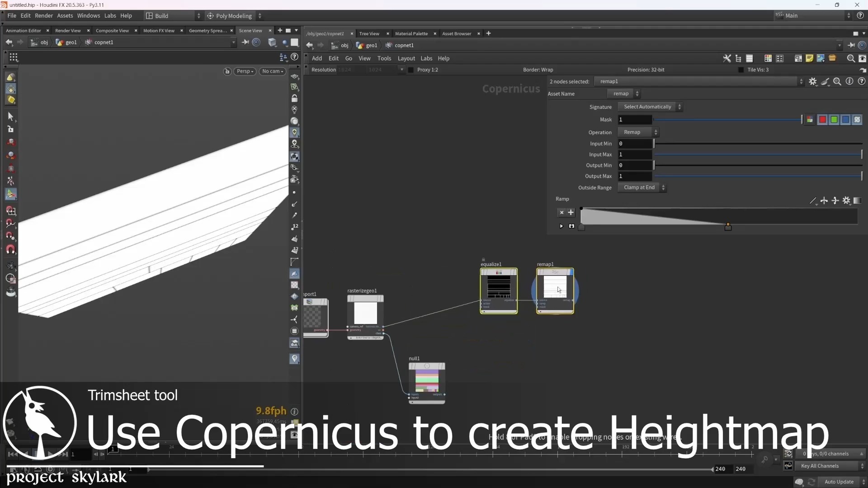Image resolution: width=868 pixels, height=488 pixels.
Task: Show the tree view list icon in network toolbar
Action: tap(738, 58)
